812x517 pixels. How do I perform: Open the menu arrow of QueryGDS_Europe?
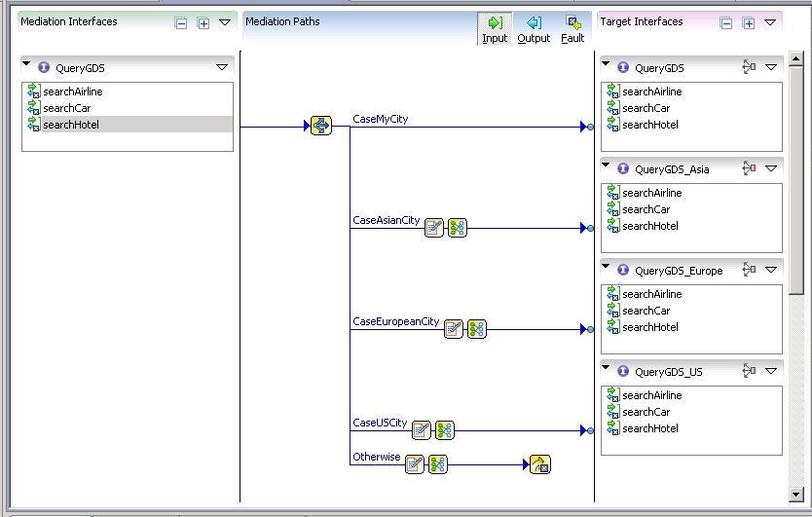pos(771,270)
